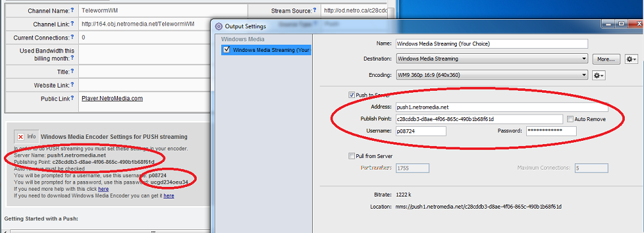The height and width of the screenshot is (233, 644).
Task: Click the help icon next to Current Connections
Action: pyautogui.click(x=72, y=37)
